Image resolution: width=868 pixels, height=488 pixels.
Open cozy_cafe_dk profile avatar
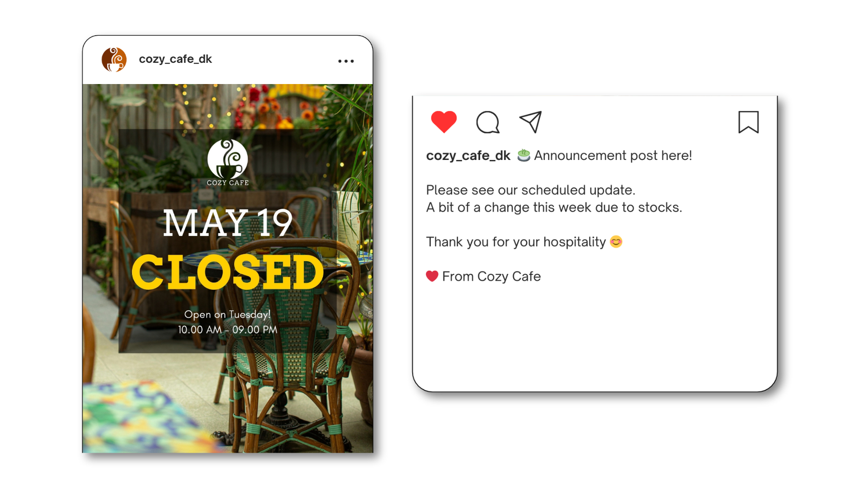coord(114,60)
